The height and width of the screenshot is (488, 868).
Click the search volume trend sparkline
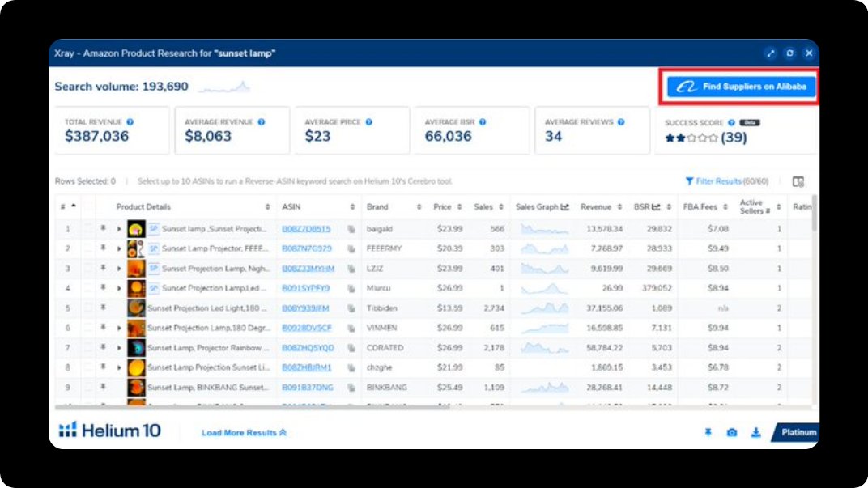224,87
